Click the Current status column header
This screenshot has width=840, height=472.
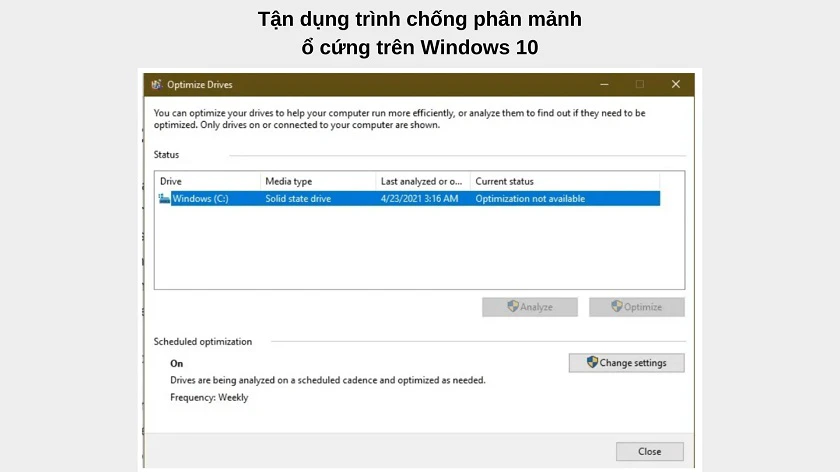(x=565, y=181)
